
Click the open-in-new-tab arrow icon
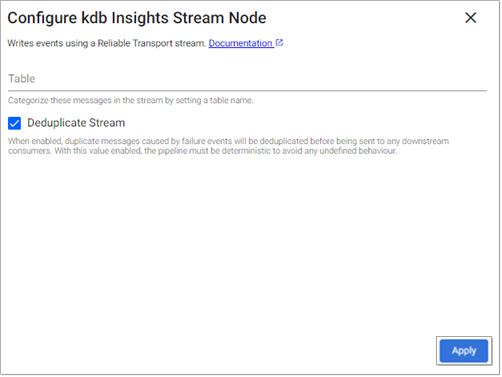click(279, 43)
